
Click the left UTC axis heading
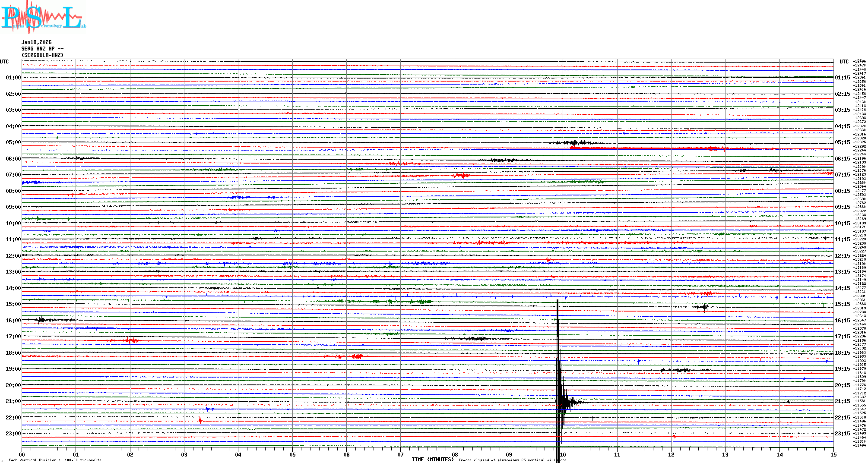[4, 62]
